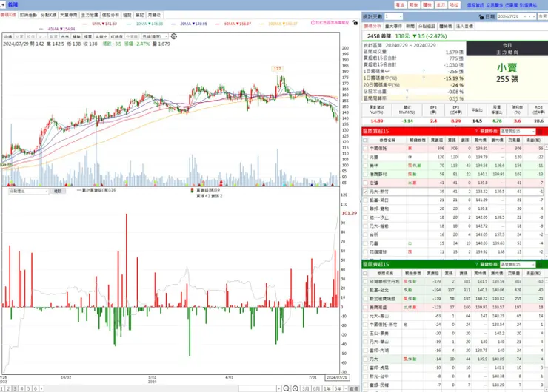Switch to the 新聞 tab in right panel

tap(410, 26)
